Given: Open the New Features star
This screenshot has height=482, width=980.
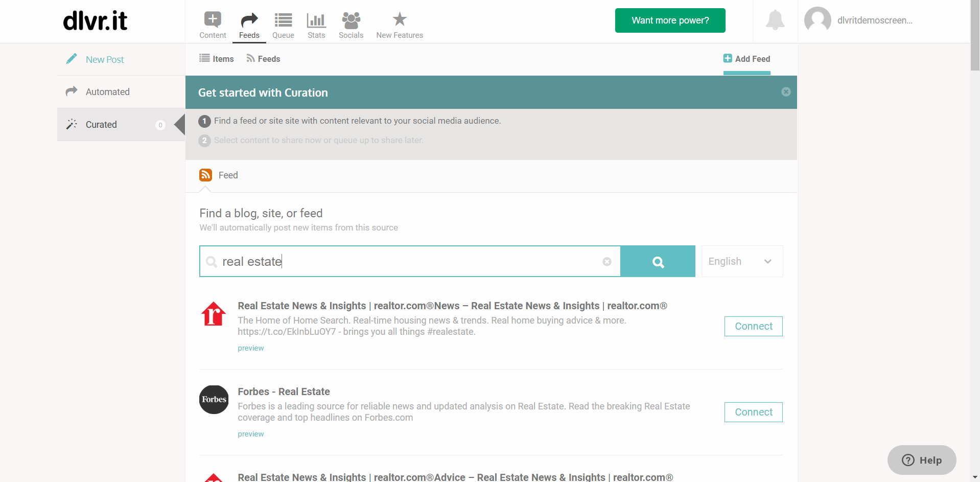Looking at the screenshot, I should (x=400, y=19).
